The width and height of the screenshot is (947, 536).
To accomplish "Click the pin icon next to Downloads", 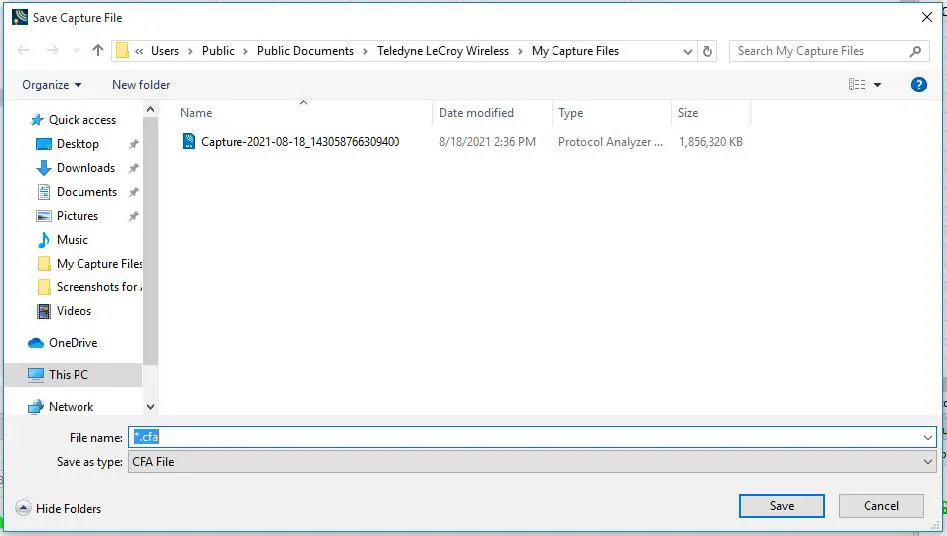I will click(133, 168).
